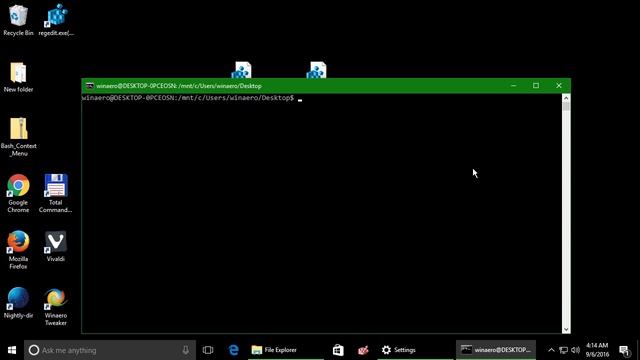Click right registry file icon behind console
The height and width of the screenshot is (360, 640).
click(317, 70)
